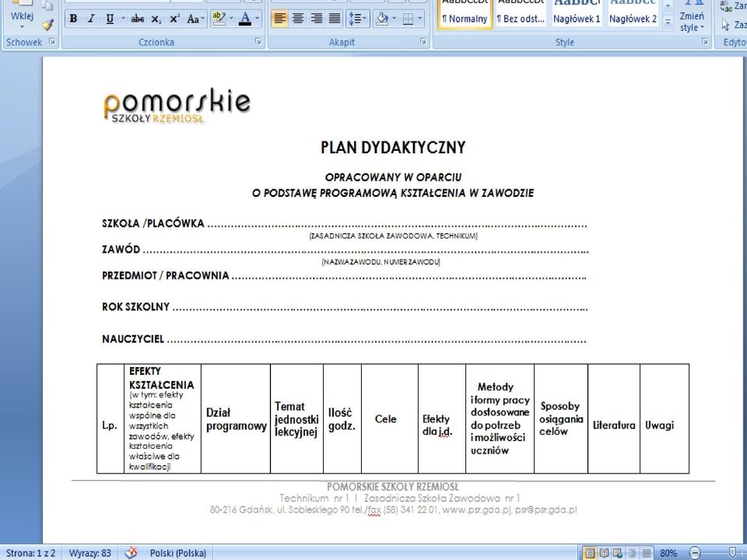Click the Strona: 1 z 2 indicator
747x560 pixels.
coord(30,553)
